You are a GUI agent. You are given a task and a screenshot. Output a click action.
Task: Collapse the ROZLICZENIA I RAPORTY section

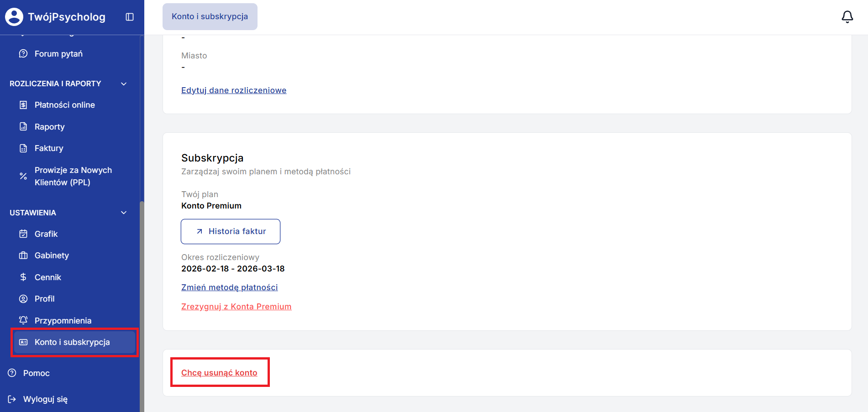click(x=124, y=84)
